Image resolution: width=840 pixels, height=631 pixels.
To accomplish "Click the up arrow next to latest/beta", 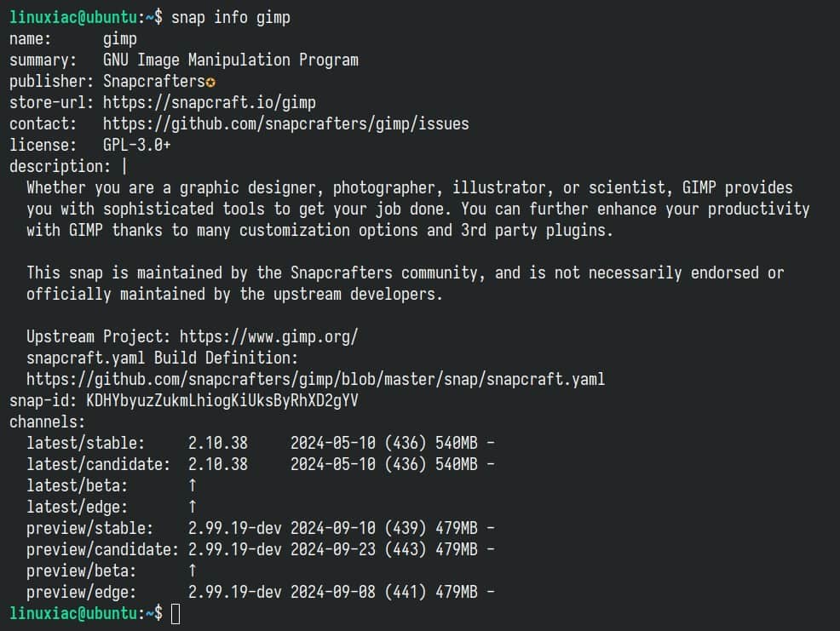I will coord(193,485).
